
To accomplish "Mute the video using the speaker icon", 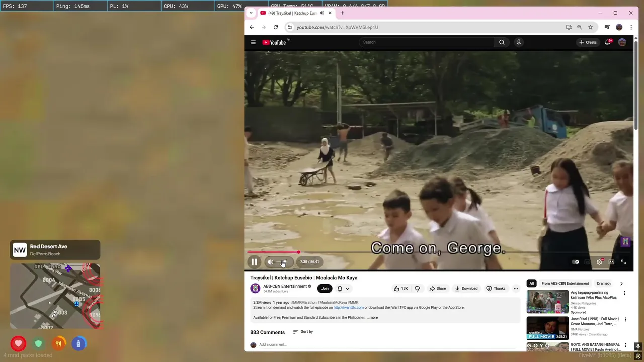I will coord(270,262).
